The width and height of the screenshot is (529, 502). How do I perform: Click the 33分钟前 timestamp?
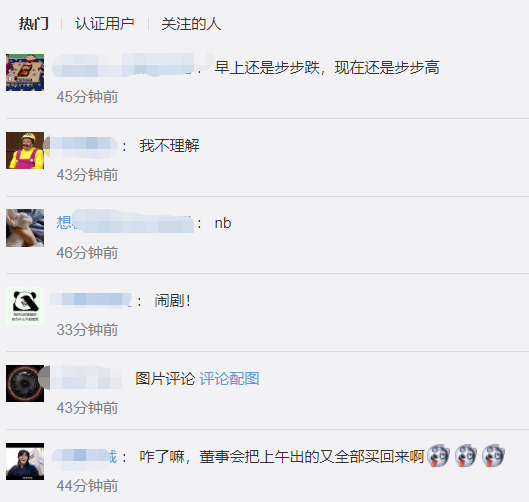tap(87, 330)
